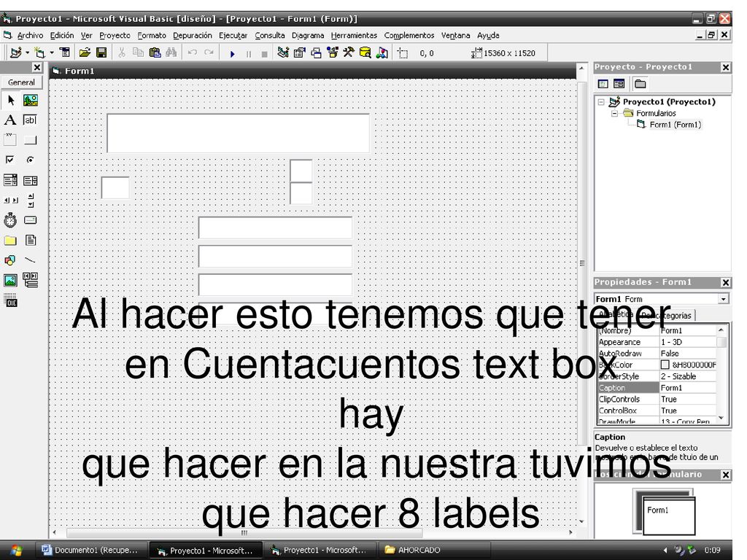The height and width of the screenshot is (560, 747).
Task: Click the BackColor swatch value
Action: pos(665,365)
